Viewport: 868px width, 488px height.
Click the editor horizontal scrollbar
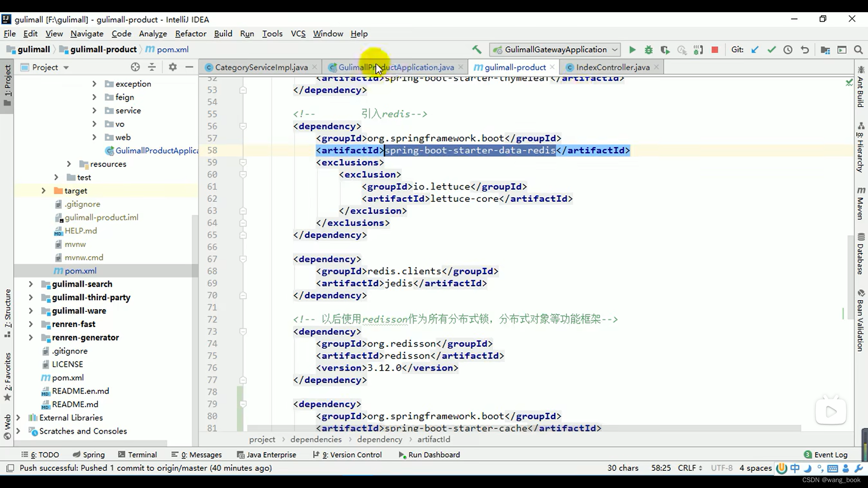pyautogui.click(x=524, y=428)
